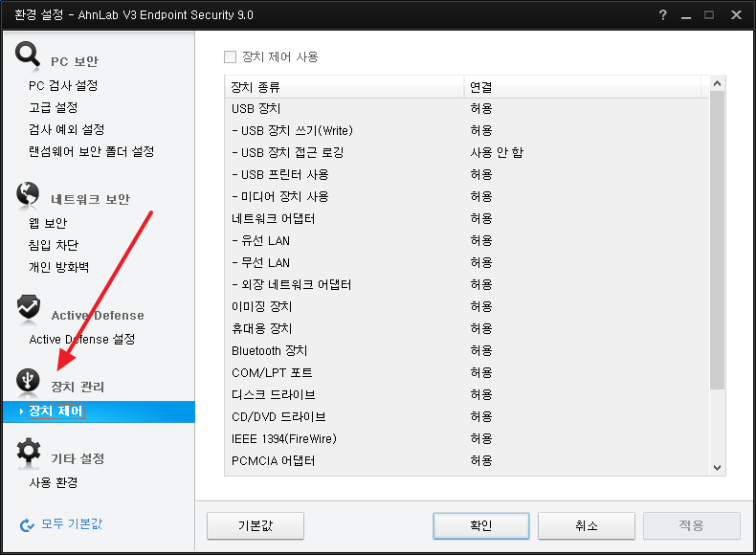Select the 유선 LAN row
This screenshot has height=555, width=756.
pyautogui.click(x=467, y=240)
